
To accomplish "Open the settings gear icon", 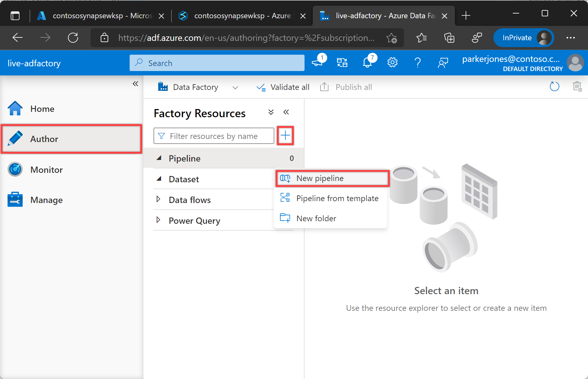I will click(x=392, y=63).
